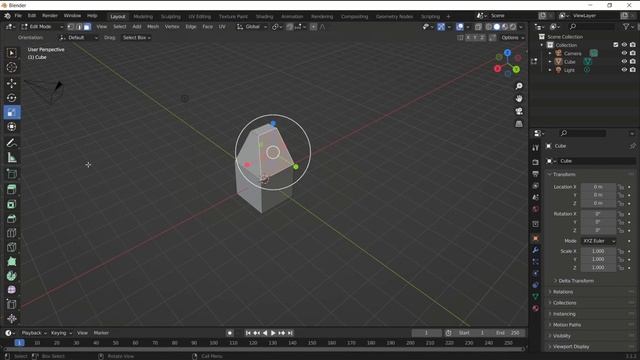Open the Render menu
Screen dimensions: 640x360
(x=50, y=16)
